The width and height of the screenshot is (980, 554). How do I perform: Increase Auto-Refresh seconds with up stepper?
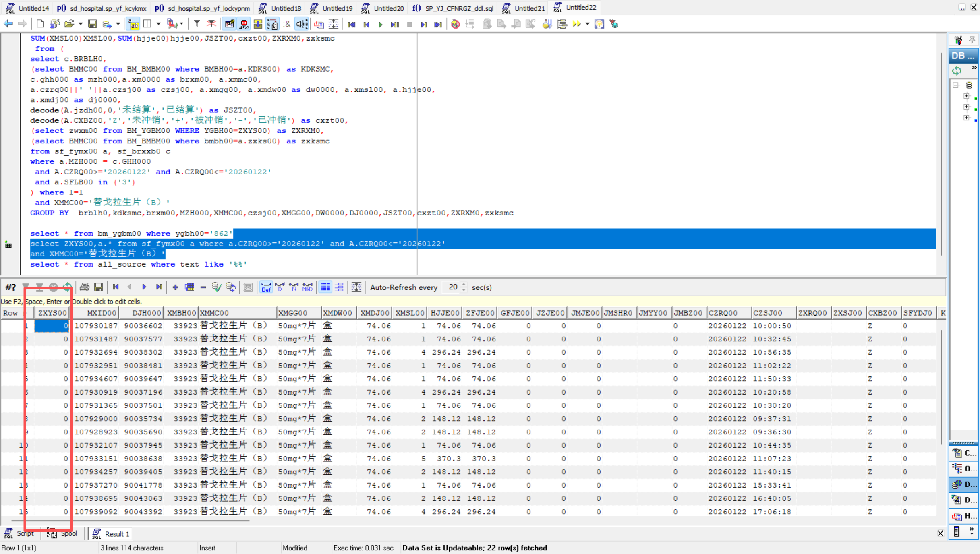[464, 284]
